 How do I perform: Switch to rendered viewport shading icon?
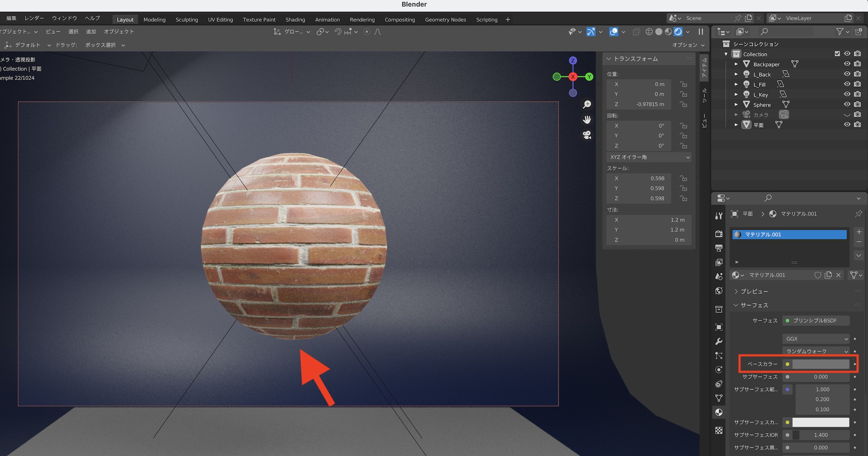[678, 32]
